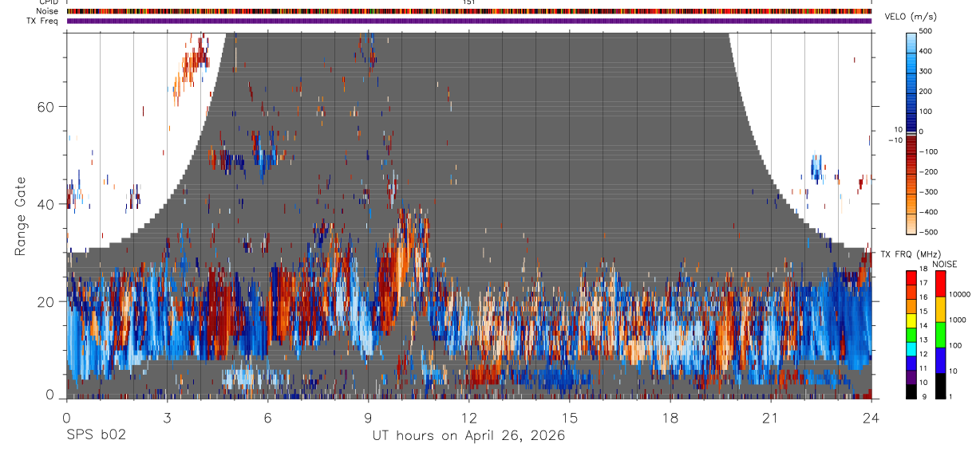Pick green swatch in NOISE colorbar
The image size is (980, 452).
(940, 334)
